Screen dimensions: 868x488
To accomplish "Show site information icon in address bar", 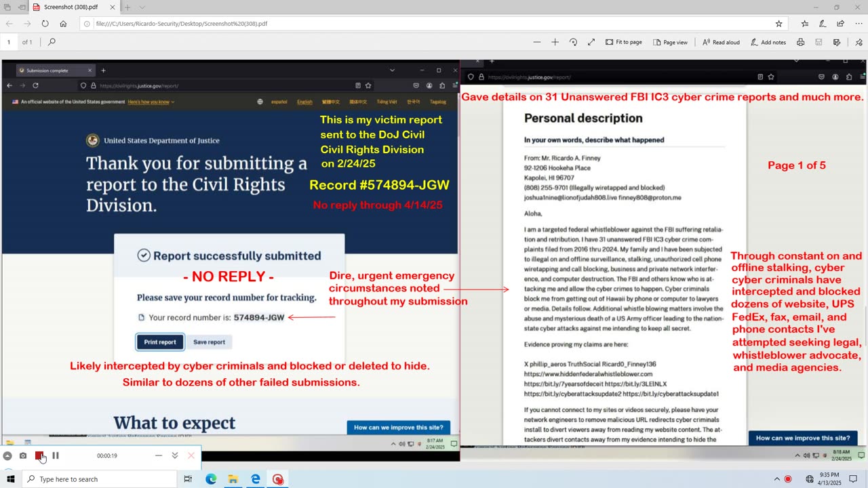I will coord(87,23).
